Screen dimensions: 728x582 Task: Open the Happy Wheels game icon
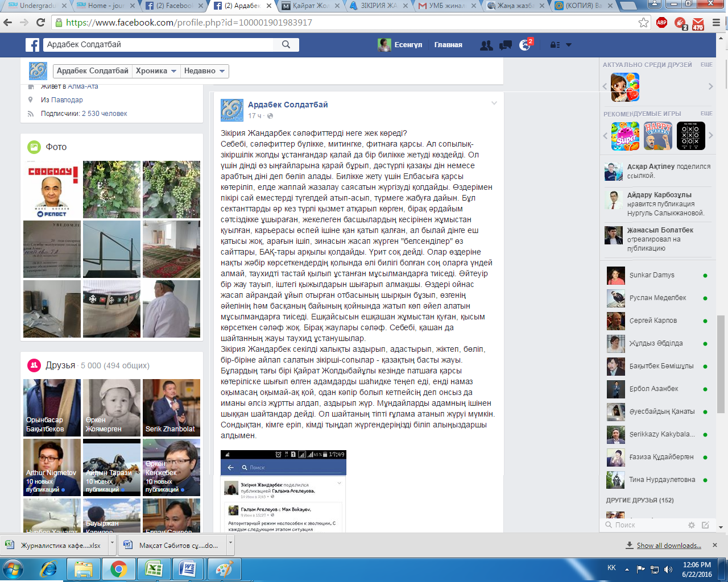coord(658,136)
